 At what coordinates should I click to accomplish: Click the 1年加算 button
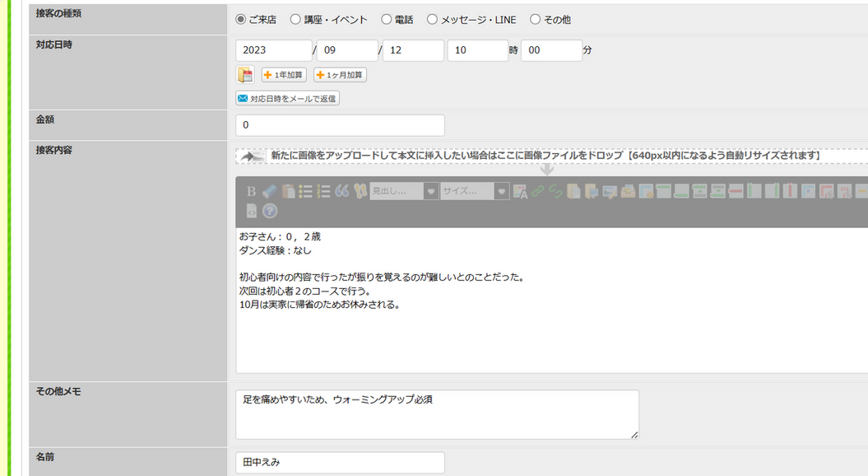[284, 75]
